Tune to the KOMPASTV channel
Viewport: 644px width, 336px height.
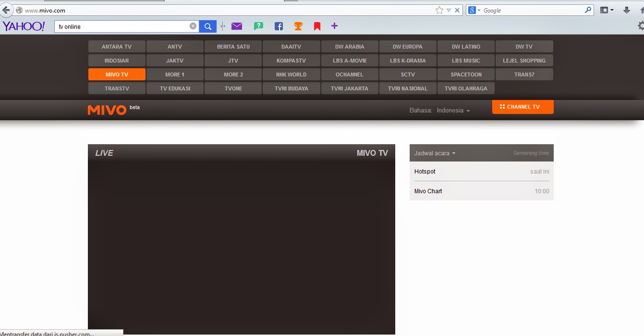coord(292,61)
